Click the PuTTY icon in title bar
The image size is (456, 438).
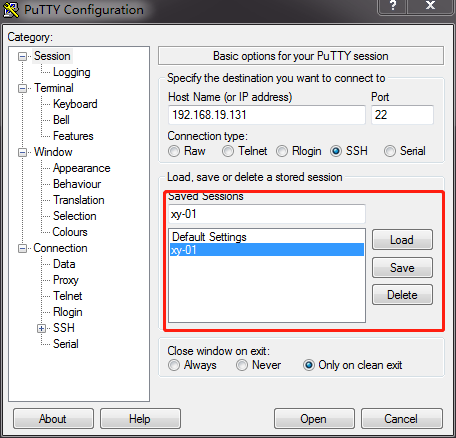click(10, 9)
